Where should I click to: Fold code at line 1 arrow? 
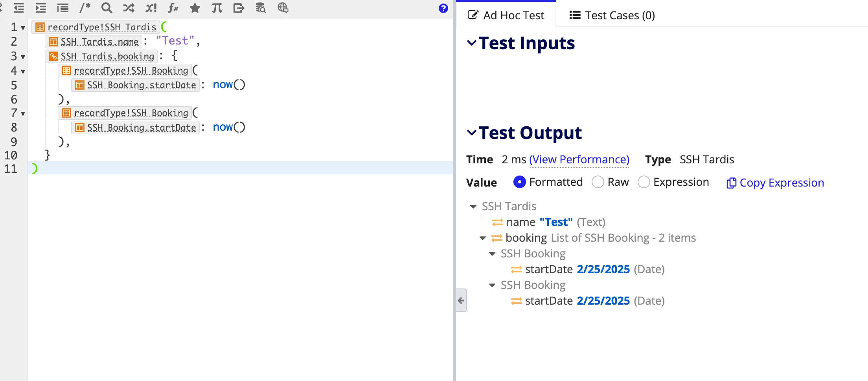click(x=23, y=28)
